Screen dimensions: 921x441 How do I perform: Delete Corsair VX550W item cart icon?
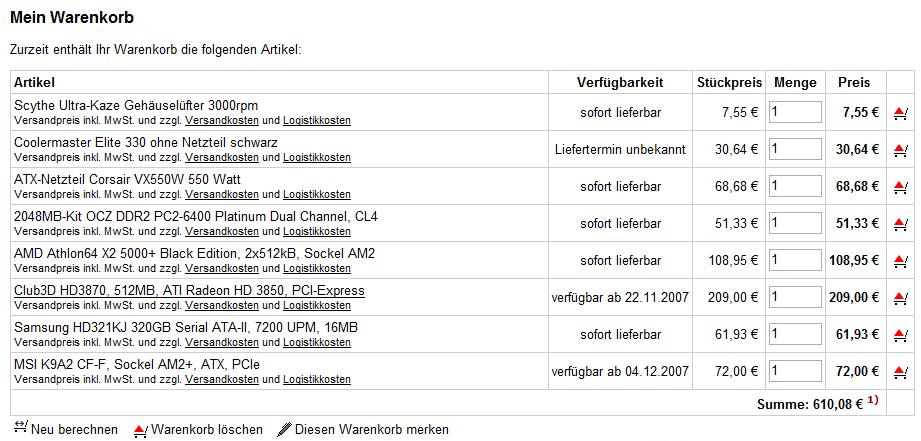(x=900, y=187)
